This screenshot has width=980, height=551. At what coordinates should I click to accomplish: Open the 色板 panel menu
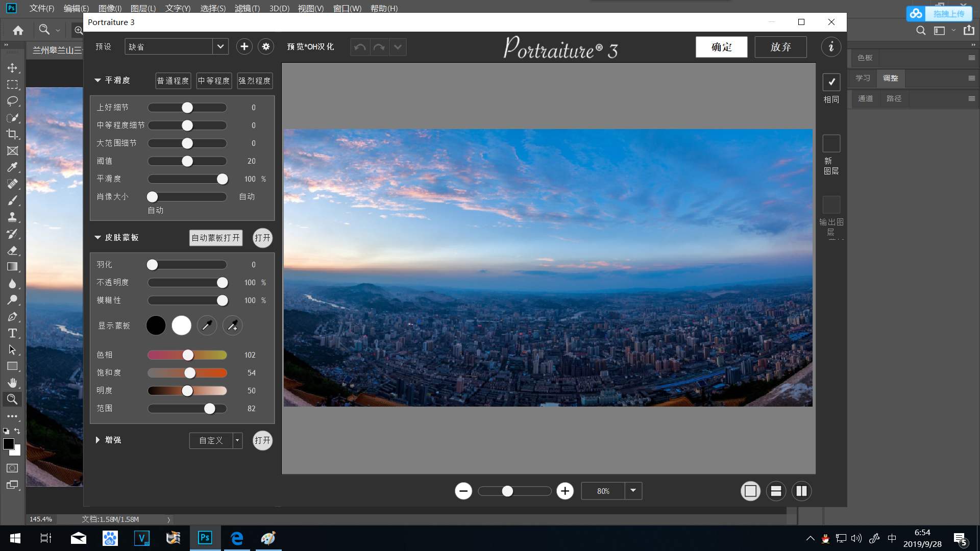point(971,58)
